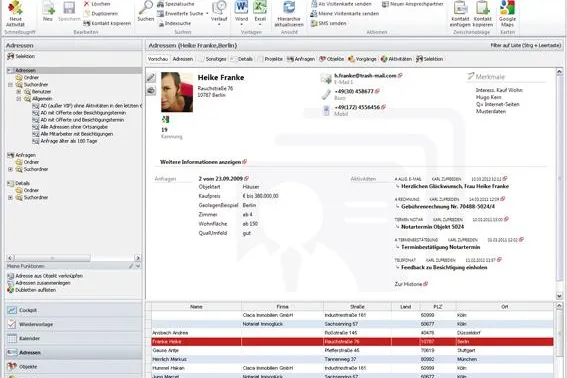This screenshot has height=378, width=567.
Task: Click Adressen zusammenlegen function
Action: 39,283
